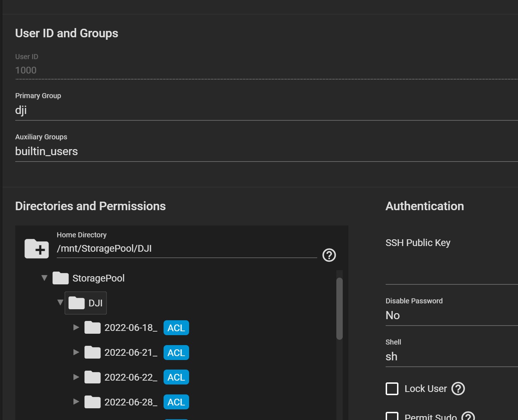Collapse the StoragePool tree node

tap(44, 278)
